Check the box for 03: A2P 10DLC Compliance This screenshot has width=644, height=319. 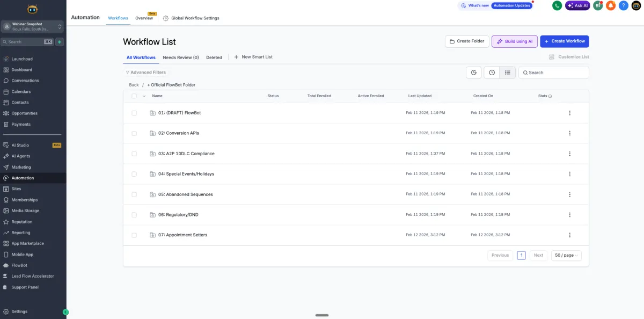coord(134,154)
